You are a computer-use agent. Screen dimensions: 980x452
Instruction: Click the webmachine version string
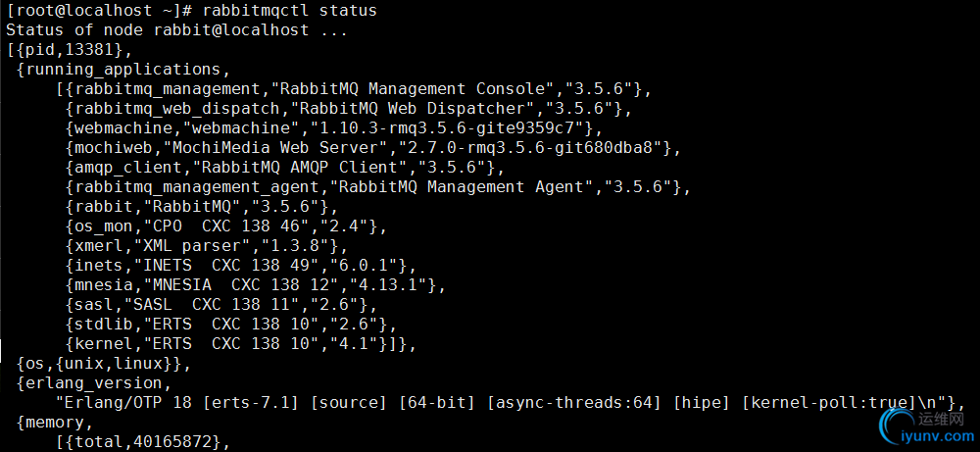(x=451, y=128)
